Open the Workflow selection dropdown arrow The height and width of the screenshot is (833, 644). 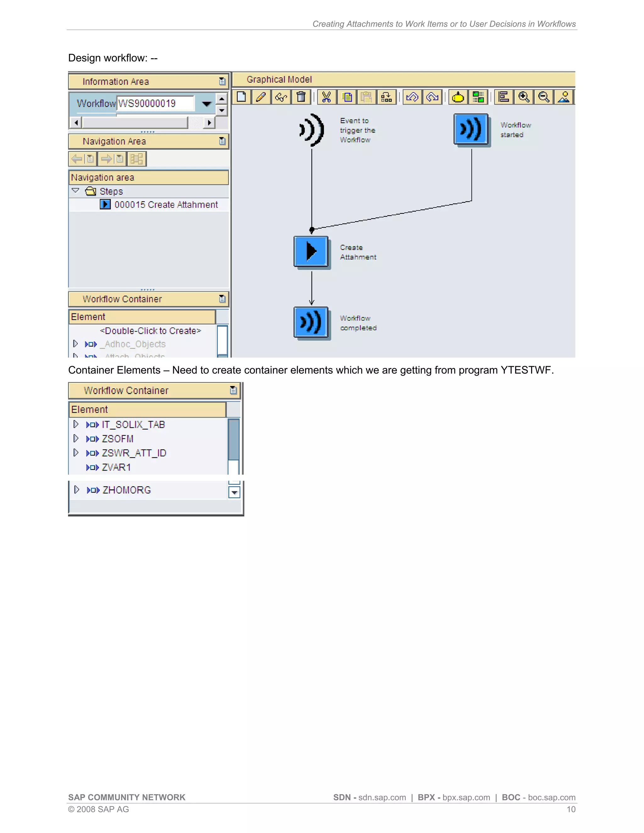pyautogui.click(x=206, y=104)
